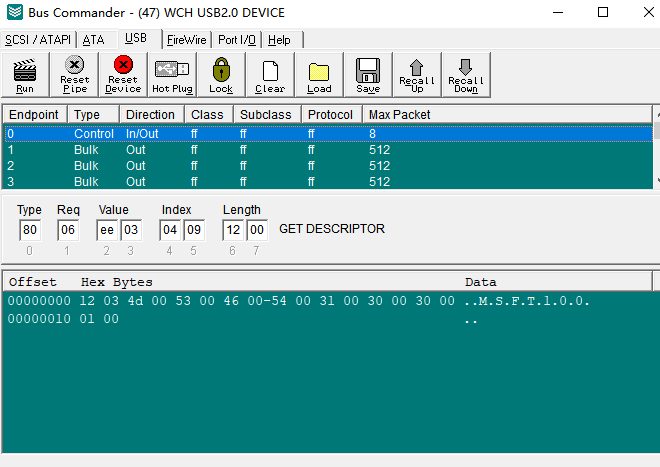Open the FireWire tab

pos(187,40)
